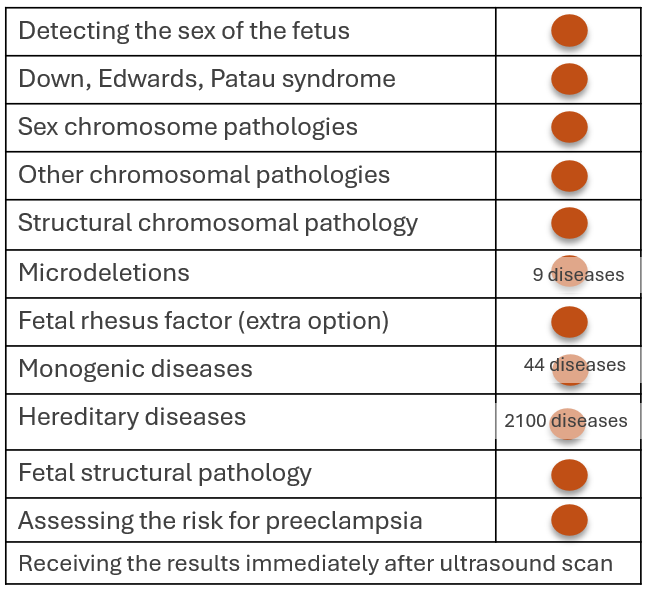
Task: Select the 44 diseases label
Action: click(574, 365)
